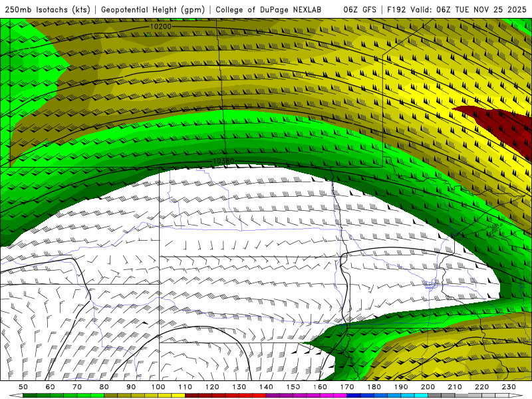Click the "Geopotential Height (gpm)" header text
This screenshot has height=399, width=532.
point(153,10)
